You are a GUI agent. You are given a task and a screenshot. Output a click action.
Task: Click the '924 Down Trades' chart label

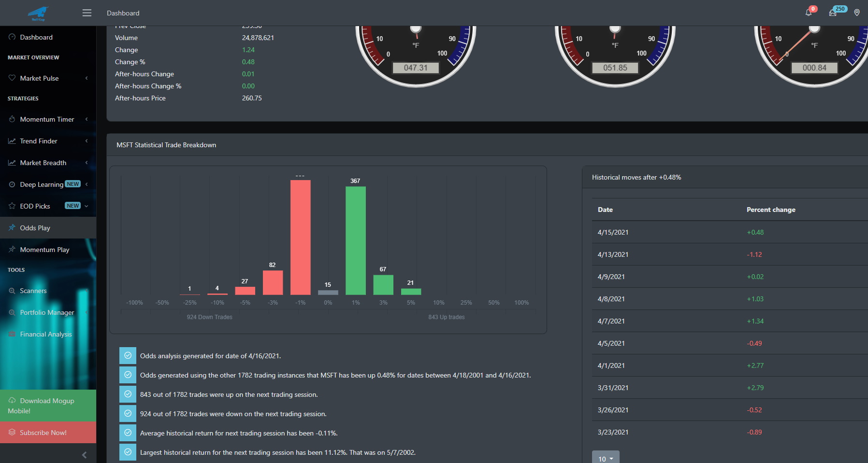[209, 317]
